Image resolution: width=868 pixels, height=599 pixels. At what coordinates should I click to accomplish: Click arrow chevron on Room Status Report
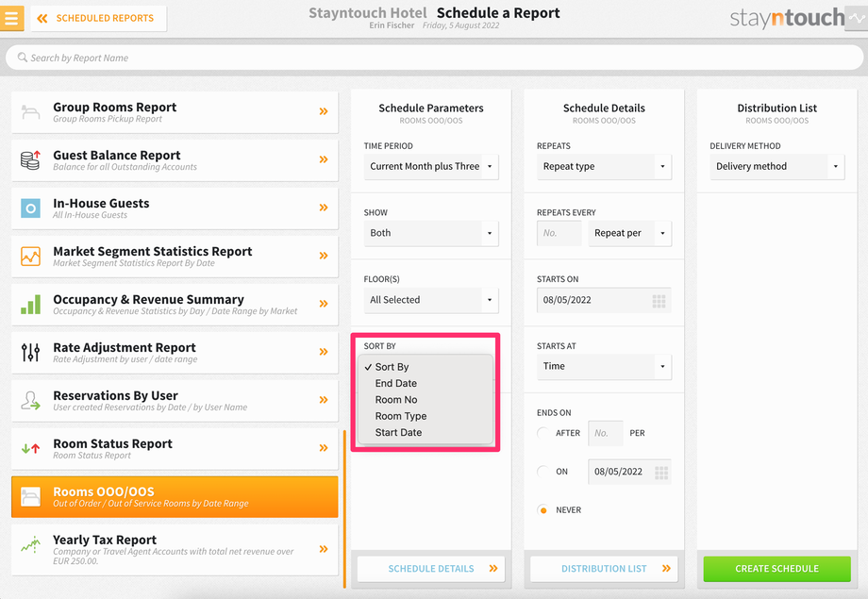324,448
